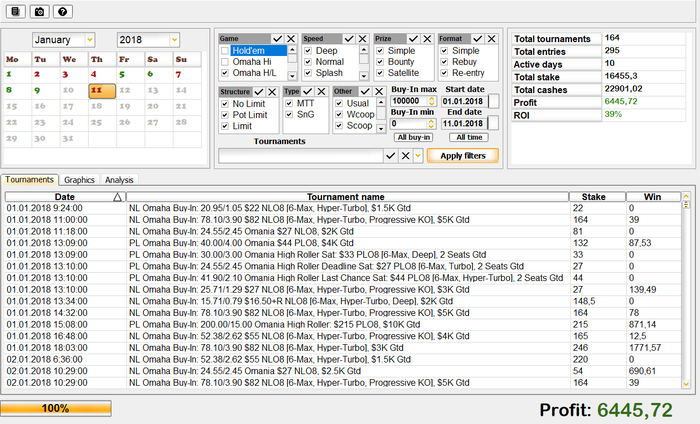Check all in Speed filter
This screenshot has height=424, width=700.
[x=349, y=39]
